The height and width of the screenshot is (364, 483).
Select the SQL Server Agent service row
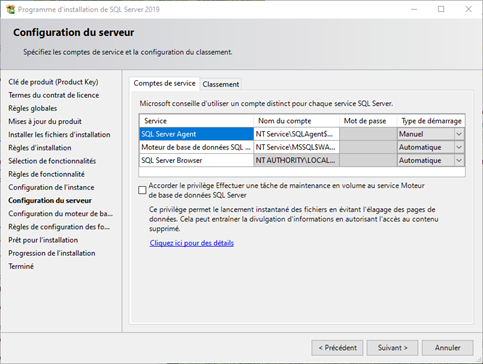coord(196,134)
